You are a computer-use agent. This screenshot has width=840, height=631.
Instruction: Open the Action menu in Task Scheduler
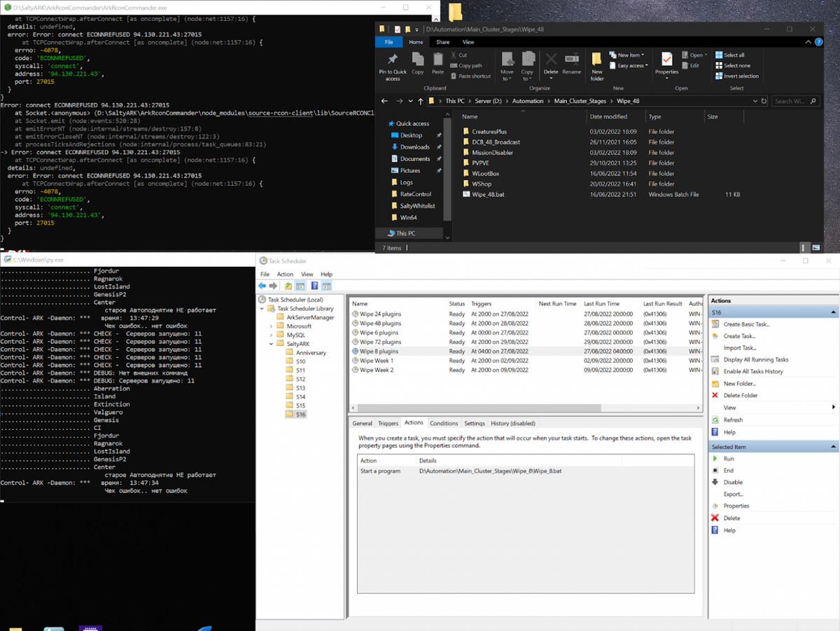coord(285,275)
